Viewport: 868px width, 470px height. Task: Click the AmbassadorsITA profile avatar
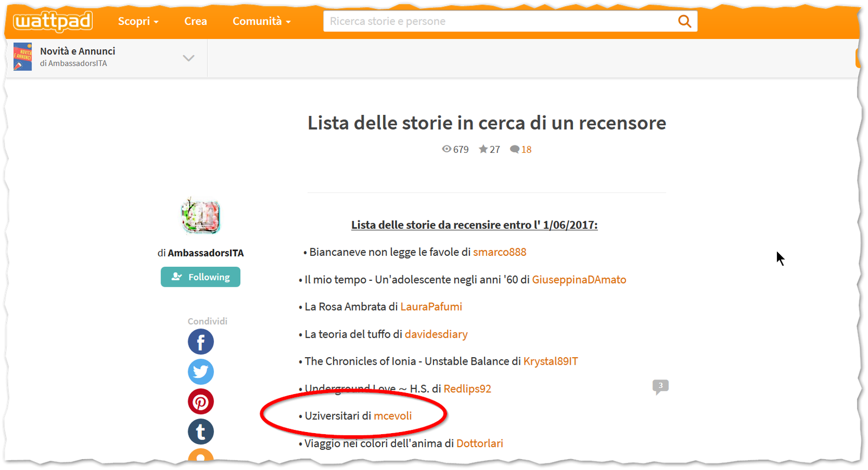tap(201, 216)
